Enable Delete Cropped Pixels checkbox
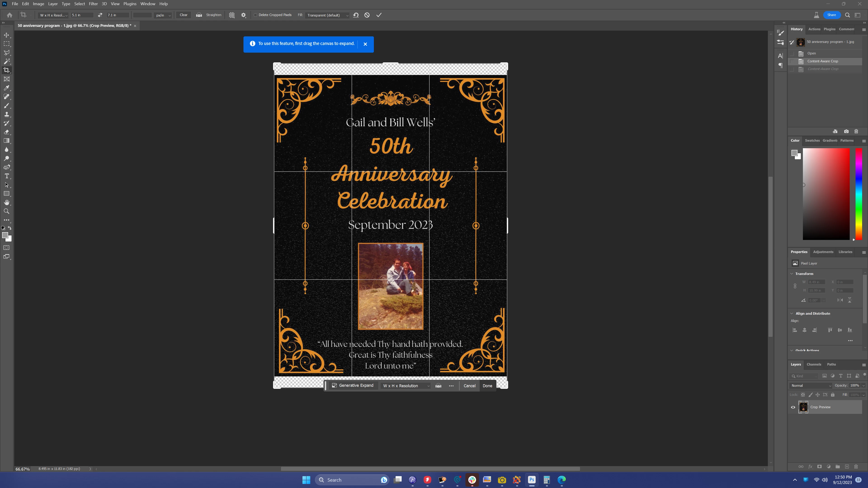Image resolution: width=868 pixels, height=488 pixels. [255, 15]
